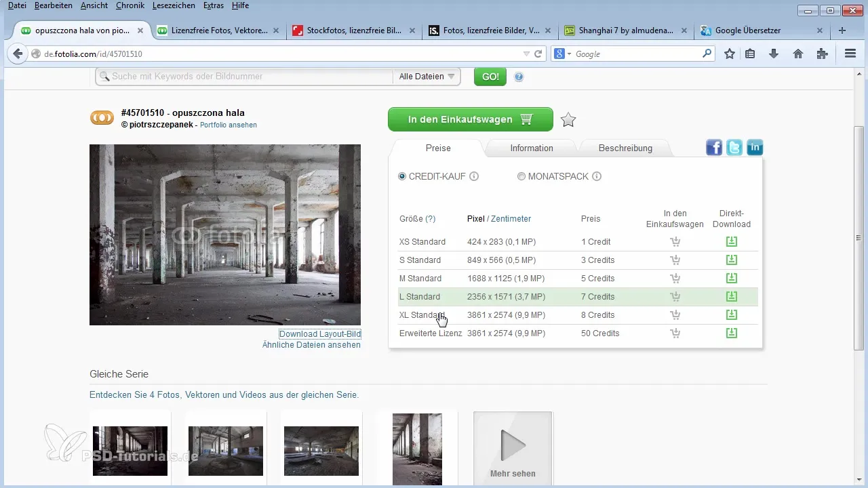Add S Standard to shopping cart

coord(675,260)
